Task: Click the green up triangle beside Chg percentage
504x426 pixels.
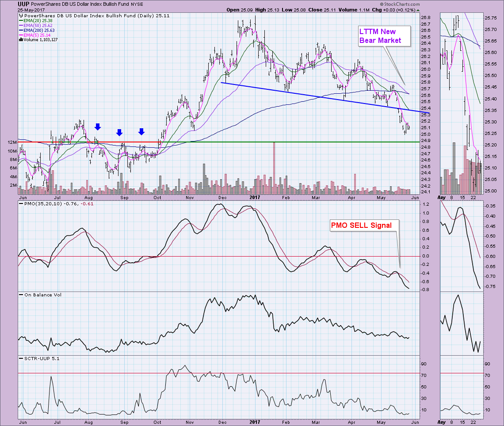Action: [418, 10]
